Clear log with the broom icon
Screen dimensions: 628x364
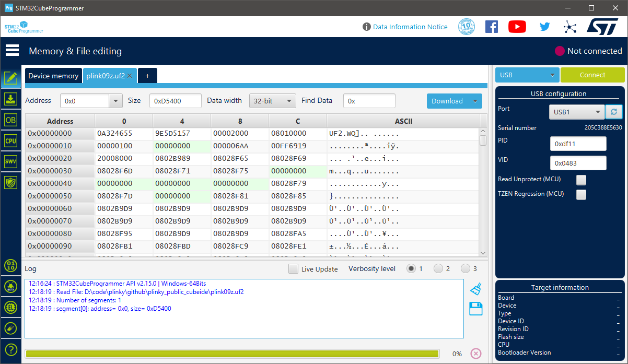(475, 289)
